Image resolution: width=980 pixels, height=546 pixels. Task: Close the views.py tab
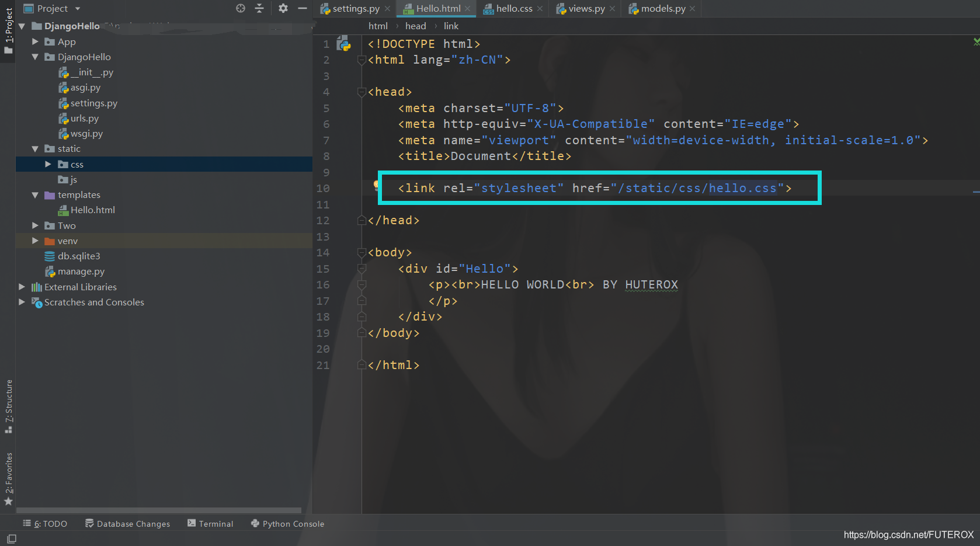[x=612, y=9]
